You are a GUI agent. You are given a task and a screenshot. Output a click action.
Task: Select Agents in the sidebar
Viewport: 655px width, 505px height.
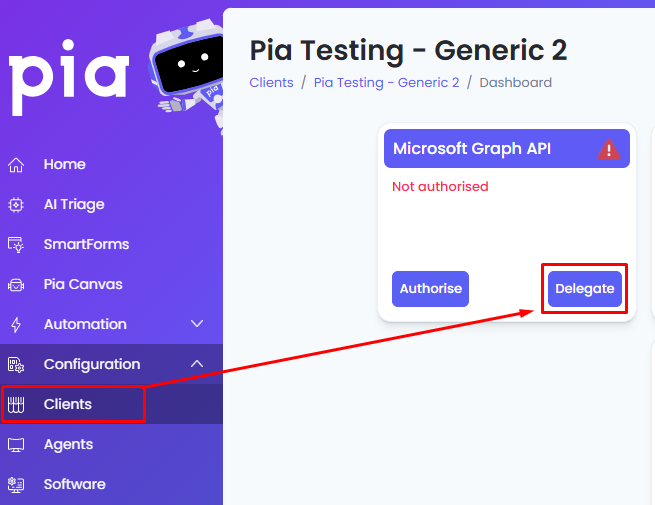pos(69,444)
